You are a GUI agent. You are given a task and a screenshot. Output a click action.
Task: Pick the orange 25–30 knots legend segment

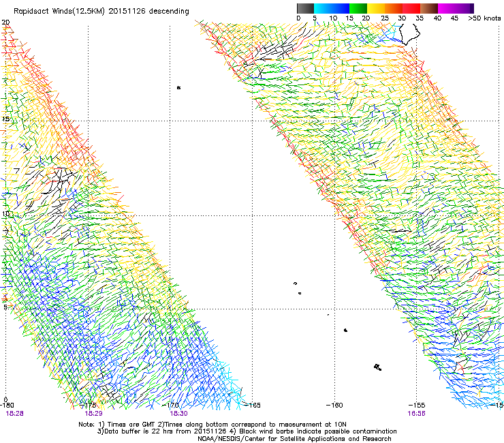(394, 8)
